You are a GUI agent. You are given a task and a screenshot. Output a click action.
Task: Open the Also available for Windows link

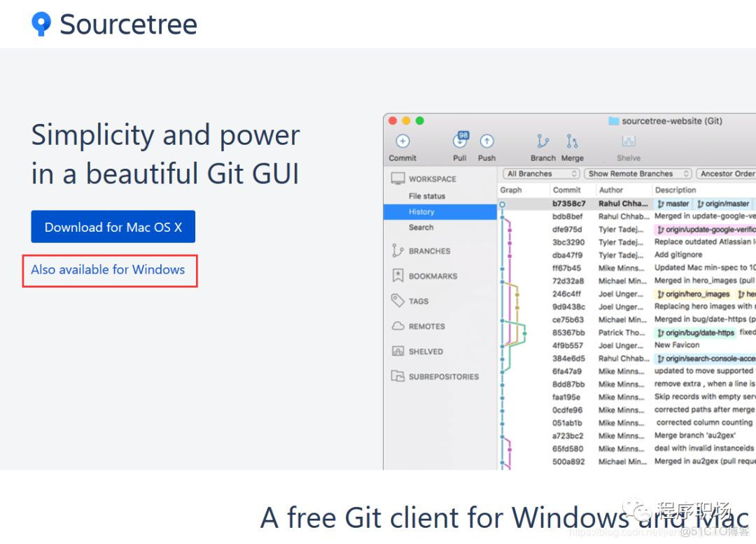[x=108, y=270]
